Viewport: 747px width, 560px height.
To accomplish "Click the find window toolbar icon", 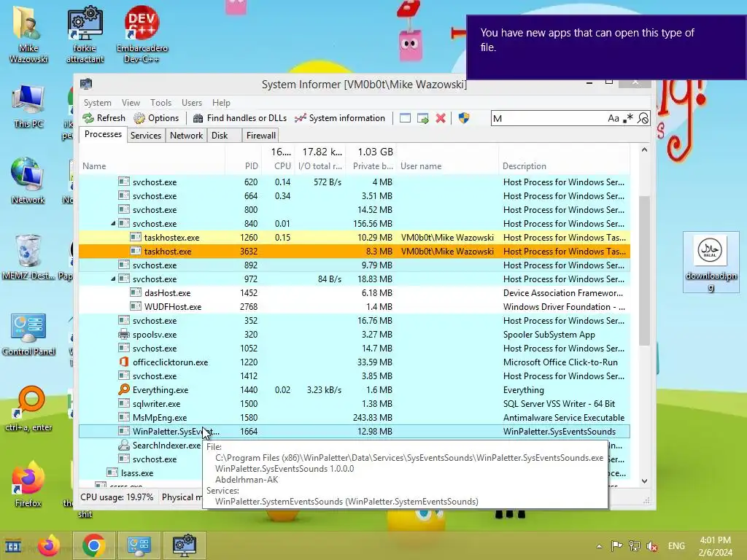I will [x=405, y=118].
